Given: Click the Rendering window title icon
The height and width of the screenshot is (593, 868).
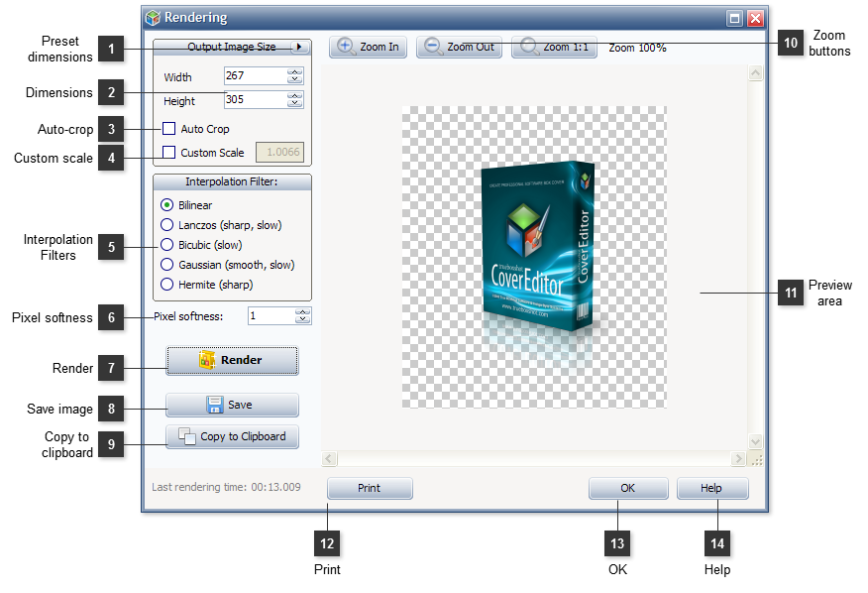Looking at the screenshot, I should tap(153, 18).
